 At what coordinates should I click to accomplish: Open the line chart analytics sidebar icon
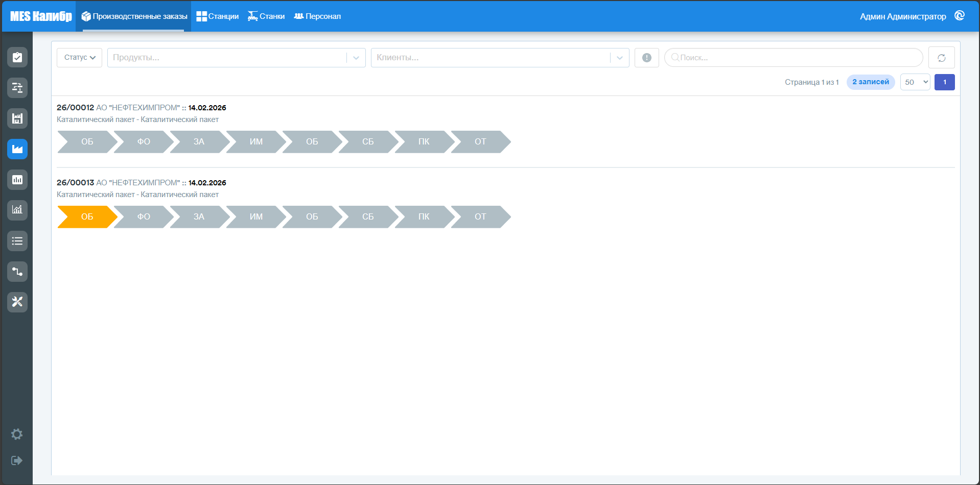pos(17,210)
